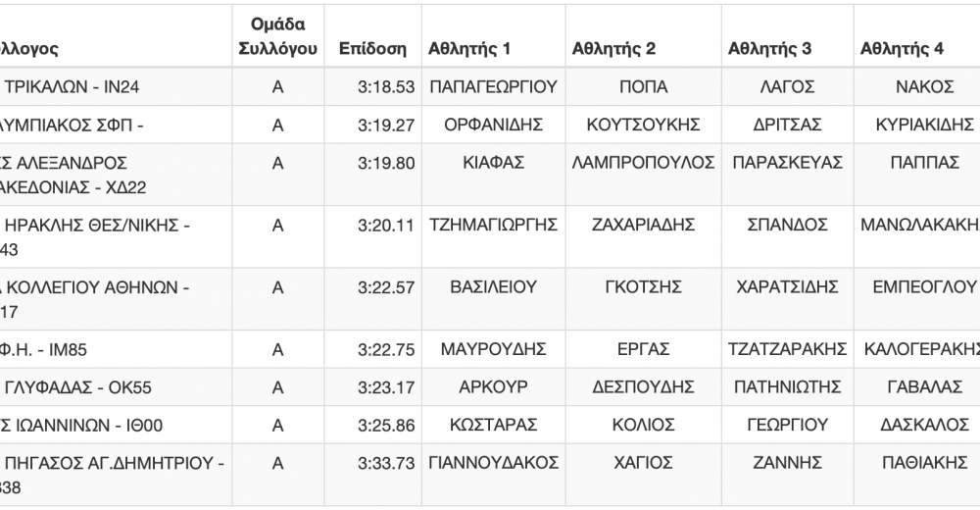The height and width of the screenshot is (510, 980).
Task: Select the Αθλητής 2 column header
Action: pyautogui.click(x=613, y=49)
